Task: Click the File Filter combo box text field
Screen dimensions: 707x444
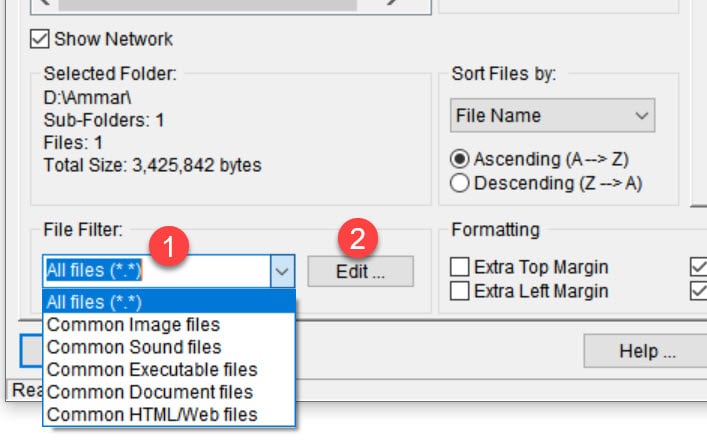Action: 157,271
